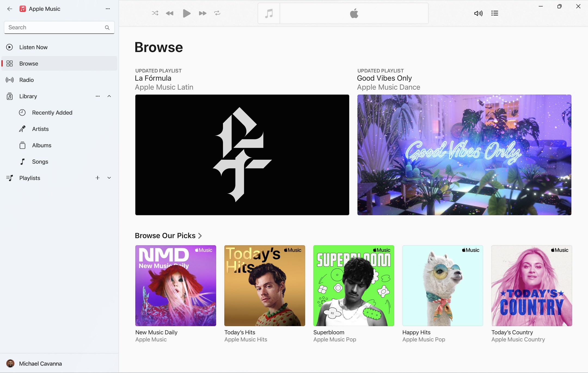This screenshot has height=373, width=588.
Task: Create a playlist with the plus icon
Action: (97, 178)
